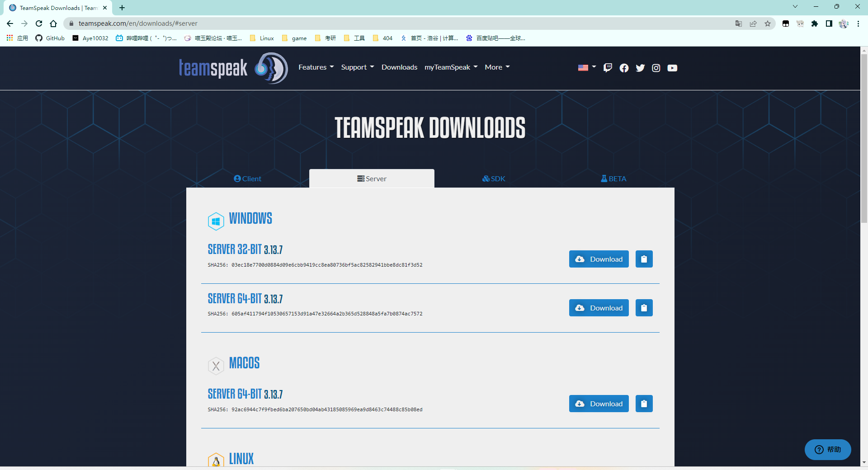Viewport: 868px width, 470px height.
Task: Click the TeamSpeak logo
Action: click(x=233, y=68)
